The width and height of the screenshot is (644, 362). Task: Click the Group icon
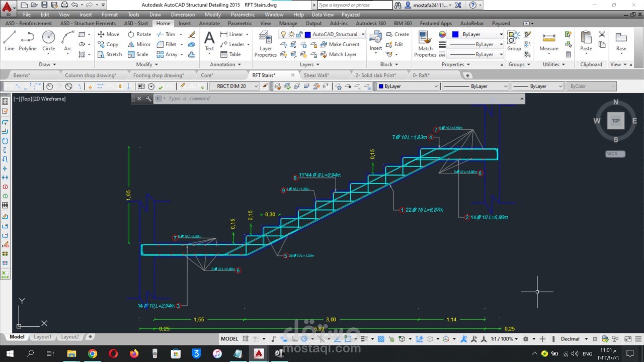tap(514, 41)
